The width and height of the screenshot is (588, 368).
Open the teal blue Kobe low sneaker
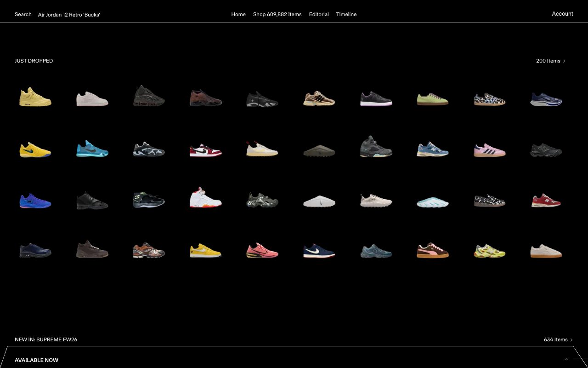click(x=92, y=149)
